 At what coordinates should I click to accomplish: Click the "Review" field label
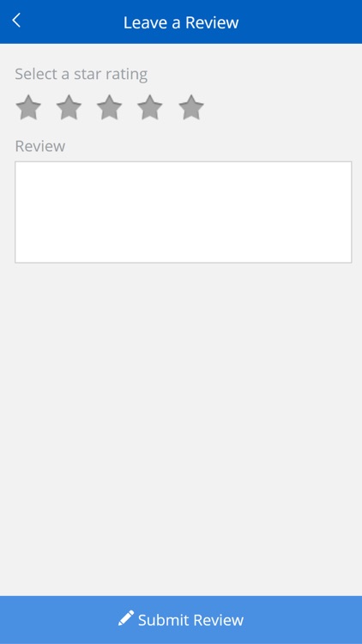click(x=40, y=146)
